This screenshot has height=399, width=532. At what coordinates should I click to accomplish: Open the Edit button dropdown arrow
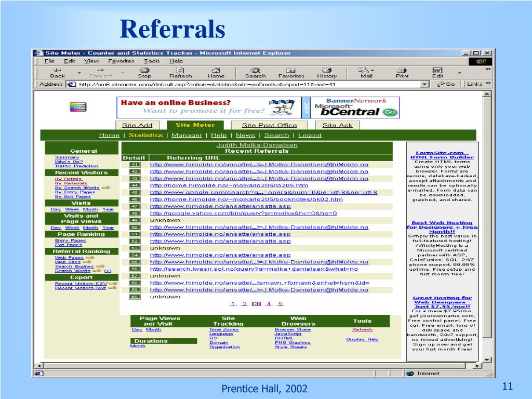click(459, 73)
